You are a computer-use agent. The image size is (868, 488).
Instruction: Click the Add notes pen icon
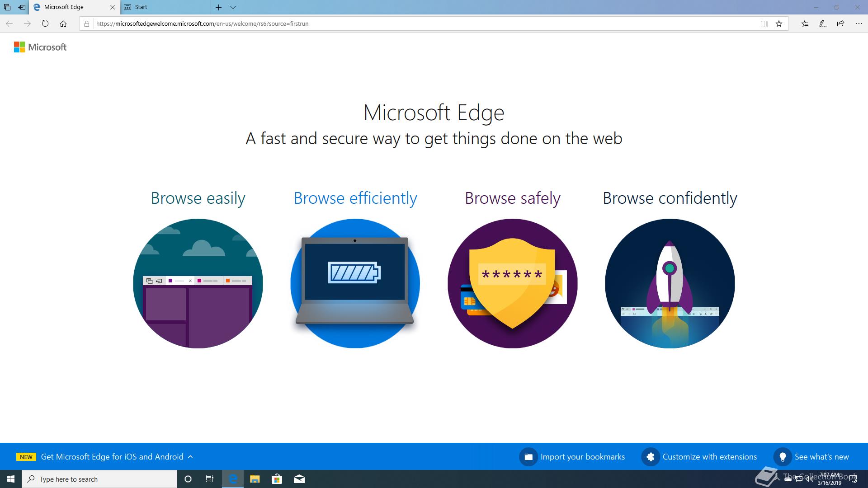pos(823,23)
